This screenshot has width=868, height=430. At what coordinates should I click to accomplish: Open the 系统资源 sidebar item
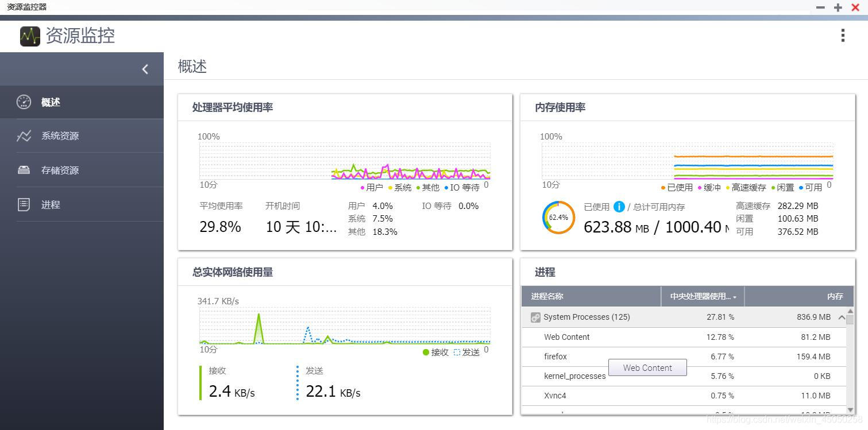click(x=82, y=136)
